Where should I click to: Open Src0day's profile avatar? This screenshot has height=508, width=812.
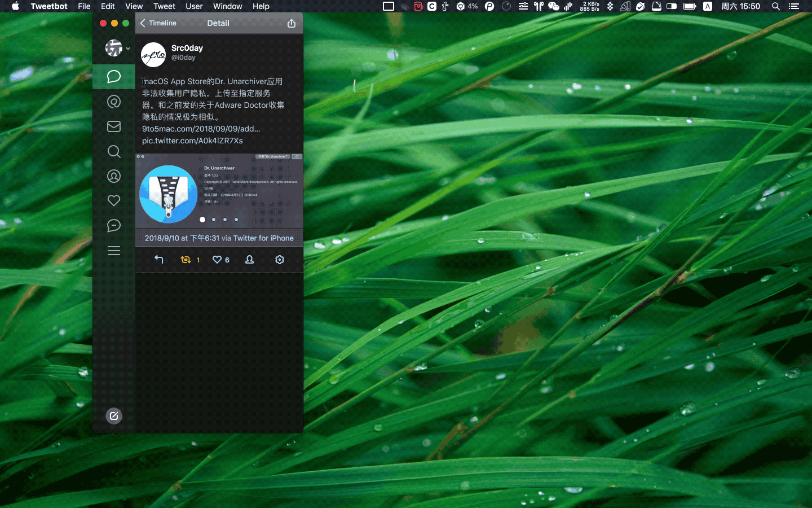click(153, 55)
